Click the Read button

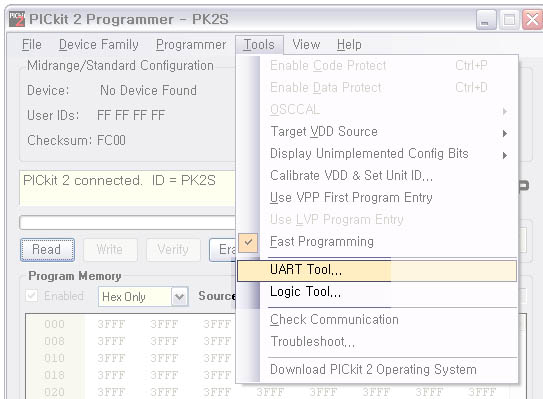47,249
